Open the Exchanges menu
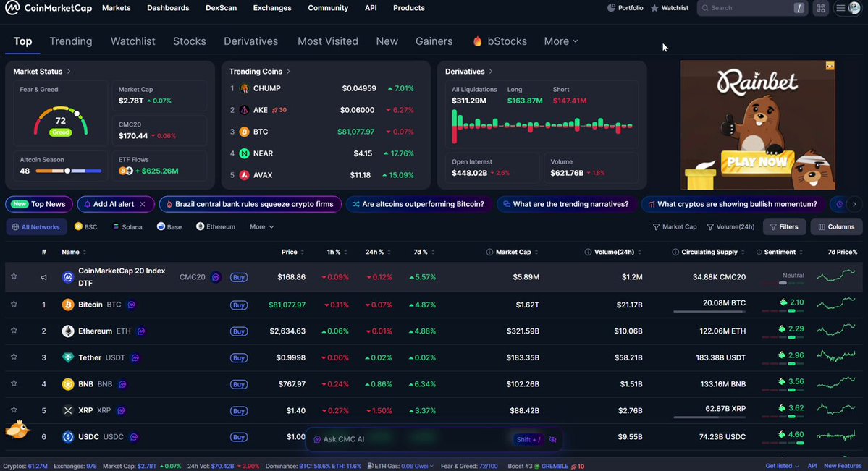The height and width of the screenshot is (471, 868). coord(271,8)
